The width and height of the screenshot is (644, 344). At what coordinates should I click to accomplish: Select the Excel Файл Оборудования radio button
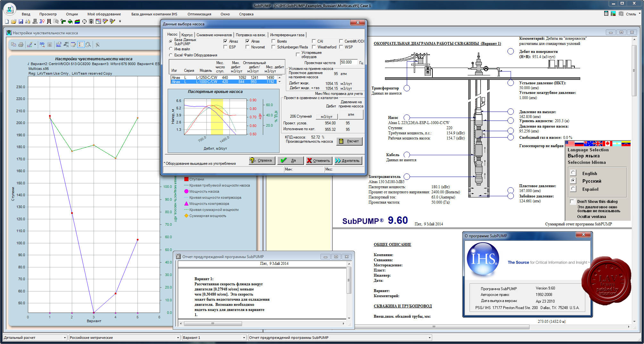coord(171,55)
